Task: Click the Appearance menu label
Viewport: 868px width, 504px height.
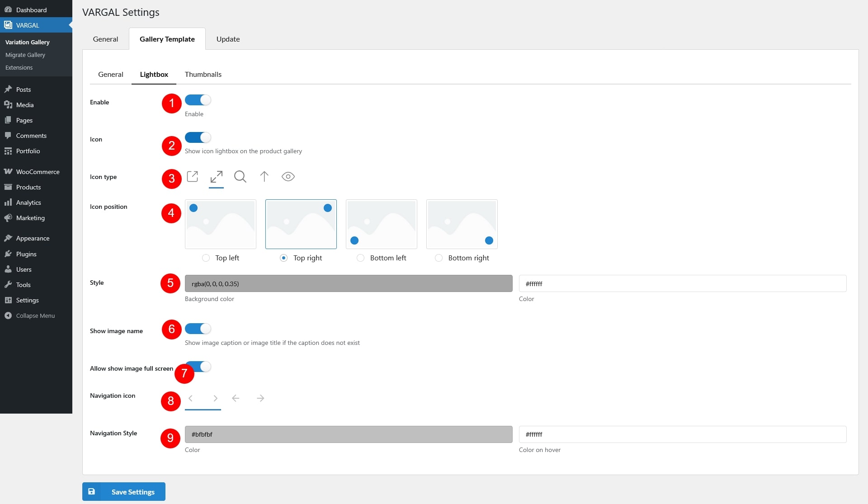Action: [33, 238]
